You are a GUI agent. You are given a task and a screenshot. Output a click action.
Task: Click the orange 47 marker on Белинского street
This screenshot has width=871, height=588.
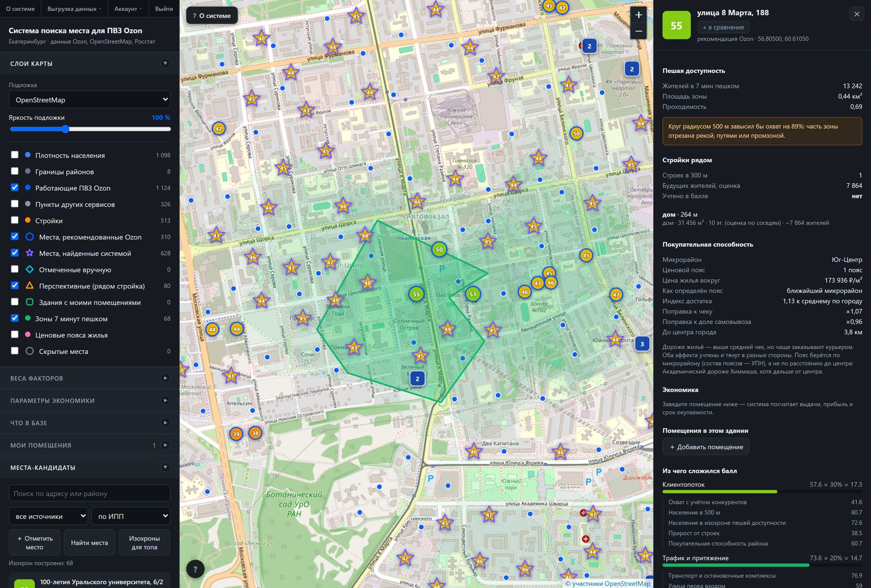(616, 294)
